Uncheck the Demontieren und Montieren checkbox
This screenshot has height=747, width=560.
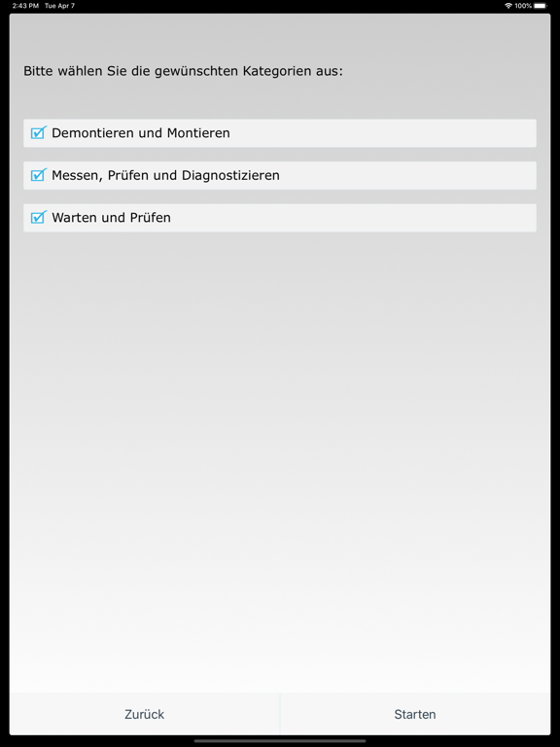pos(39,132)
